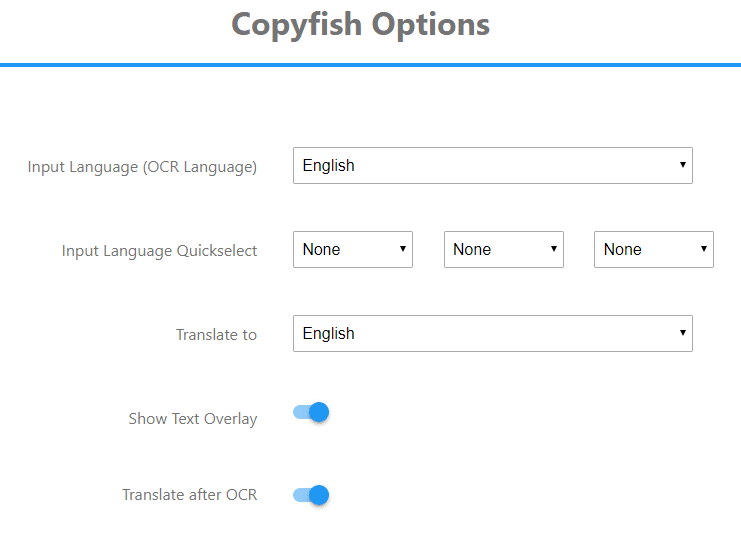Open the Translate to language dropdown

point(492,334)
